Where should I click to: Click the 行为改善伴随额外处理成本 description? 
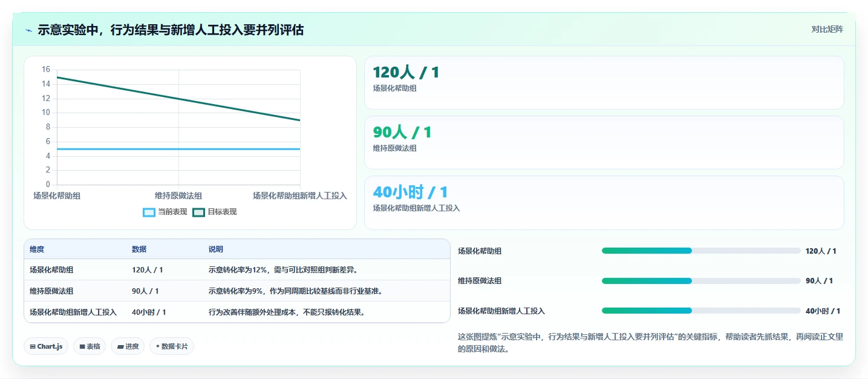pyautogui.click(x=287, y=312)
